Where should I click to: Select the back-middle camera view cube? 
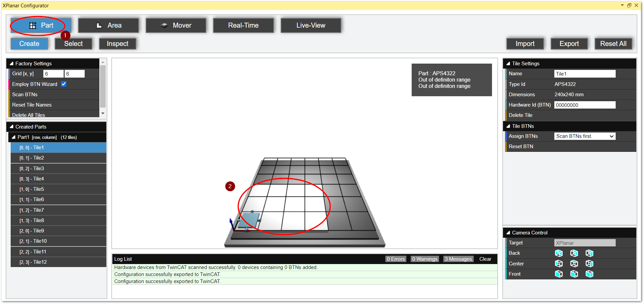pyautogui.click(x=574, y=253)
